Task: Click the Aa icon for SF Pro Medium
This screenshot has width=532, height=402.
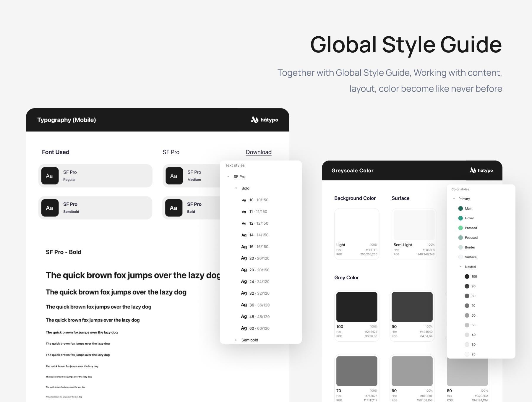Action: coord(174,176)
